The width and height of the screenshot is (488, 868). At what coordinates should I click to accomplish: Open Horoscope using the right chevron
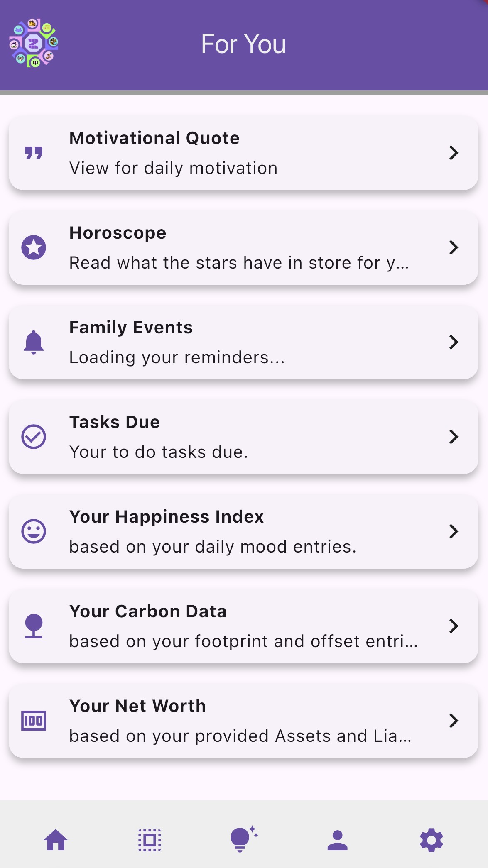pyautogui.click(x=454, y=247)
